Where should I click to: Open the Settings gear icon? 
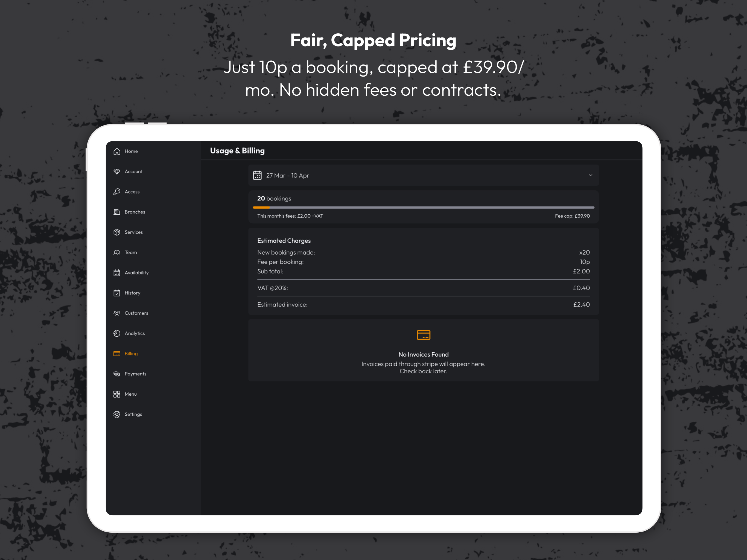[117, 415]
